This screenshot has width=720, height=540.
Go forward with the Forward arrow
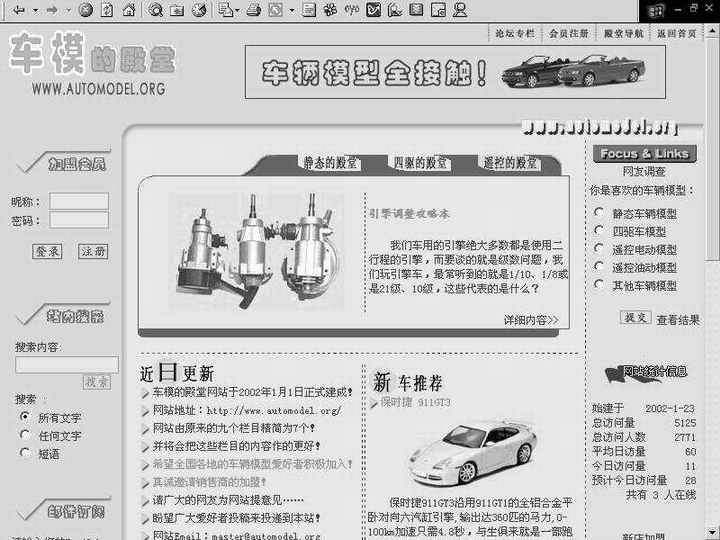coord(51,10)
